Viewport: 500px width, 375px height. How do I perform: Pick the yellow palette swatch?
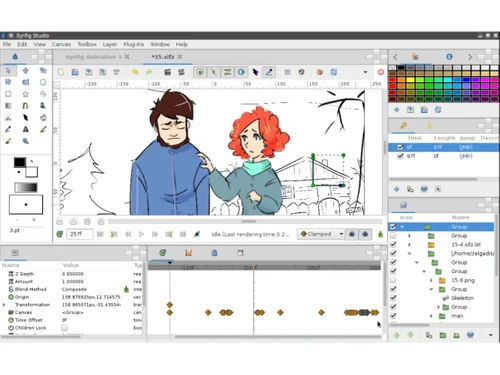411,80
